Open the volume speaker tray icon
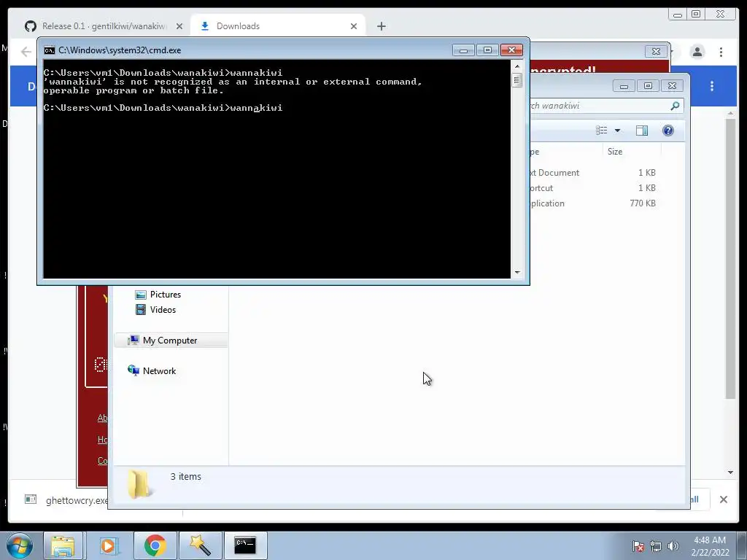Viewport: 747px width, 560px height. (673, 546)
